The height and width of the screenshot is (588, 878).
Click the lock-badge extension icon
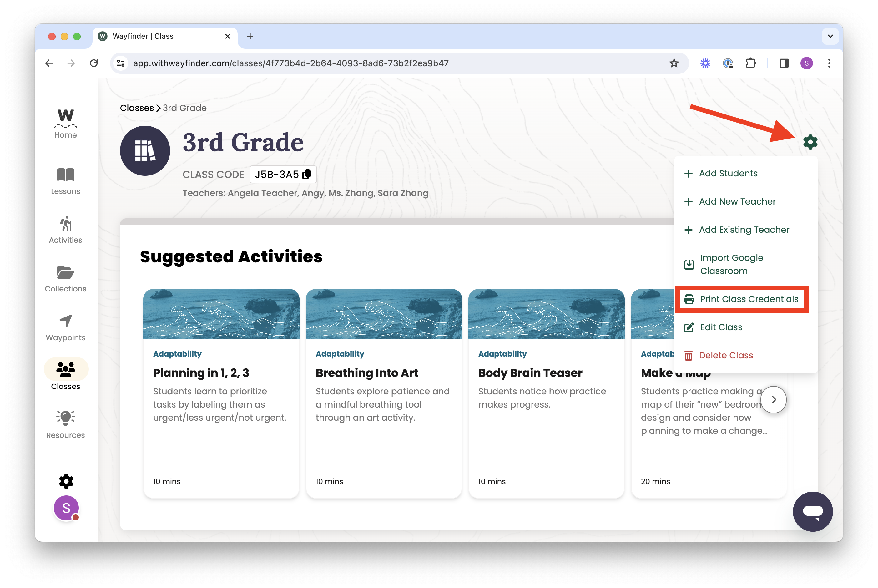(728, 63)
